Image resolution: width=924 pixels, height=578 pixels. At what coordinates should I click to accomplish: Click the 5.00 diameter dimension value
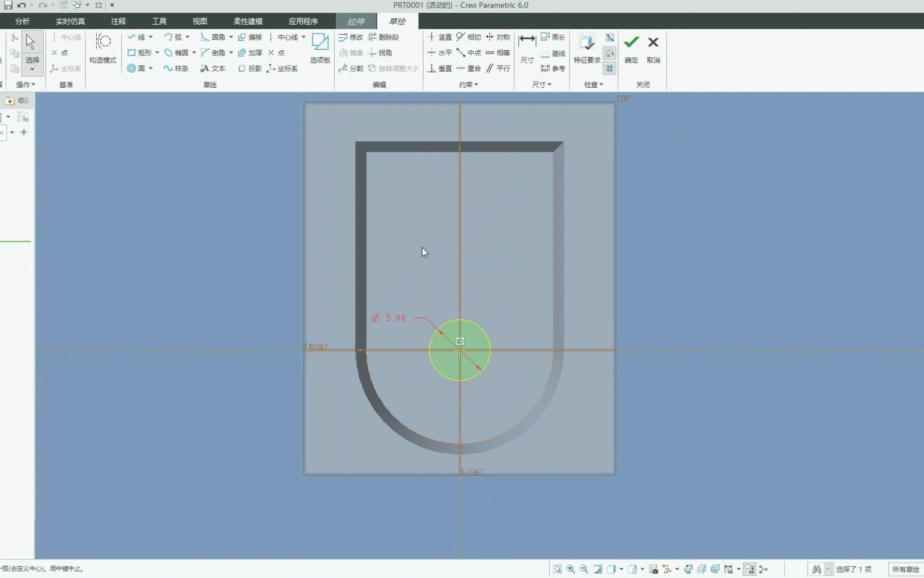pos(396,318)
